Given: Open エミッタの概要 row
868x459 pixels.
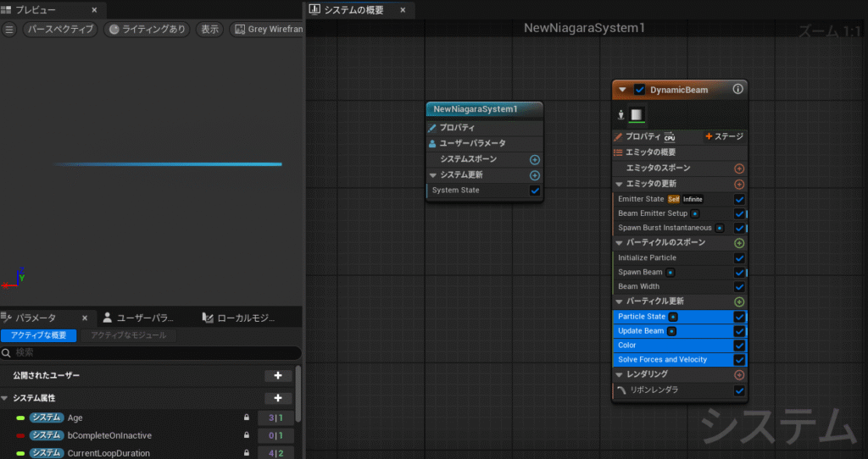Looking at the screenshot, I should point(680,152).
